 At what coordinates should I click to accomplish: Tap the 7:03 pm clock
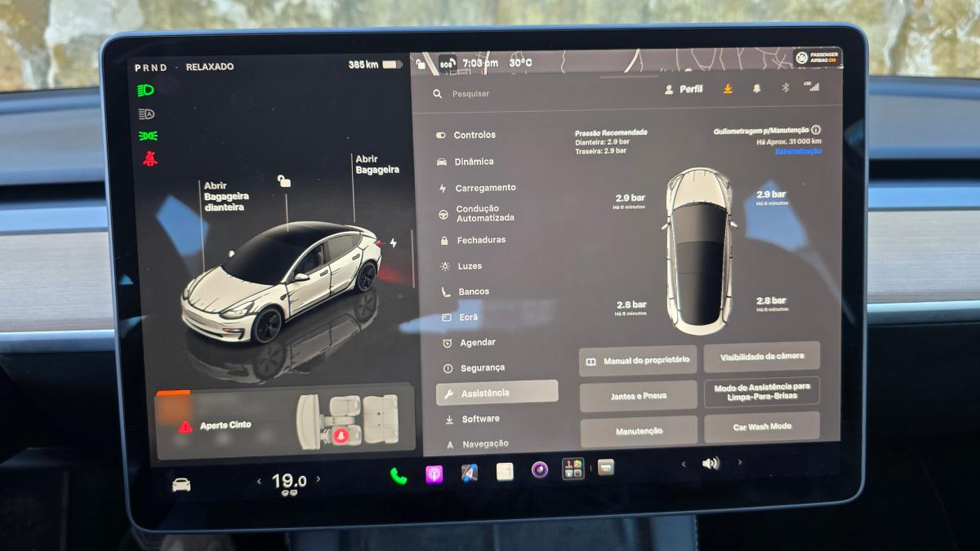pyautogui.click(x=480, y=63)
